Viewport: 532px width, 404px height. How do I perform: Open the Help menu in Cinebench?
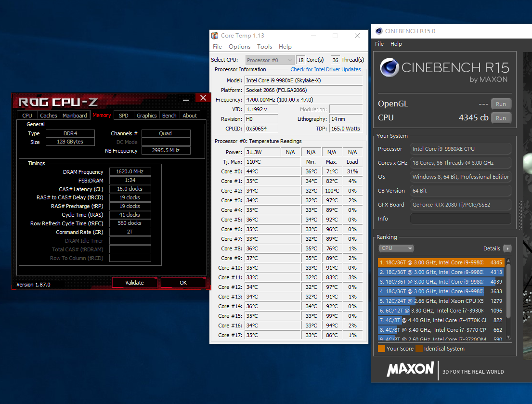[x=396, y=44]
